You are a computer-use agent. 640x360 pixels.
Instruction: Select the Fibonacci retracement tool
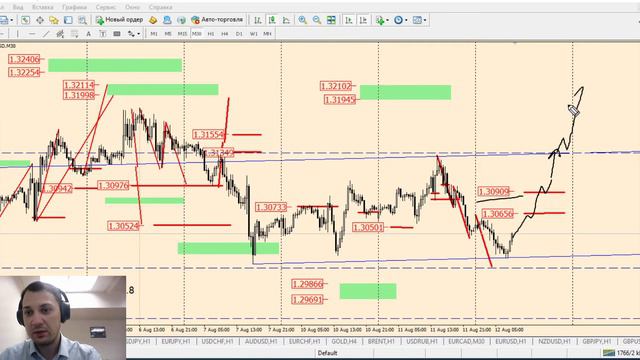pos(74,34)
